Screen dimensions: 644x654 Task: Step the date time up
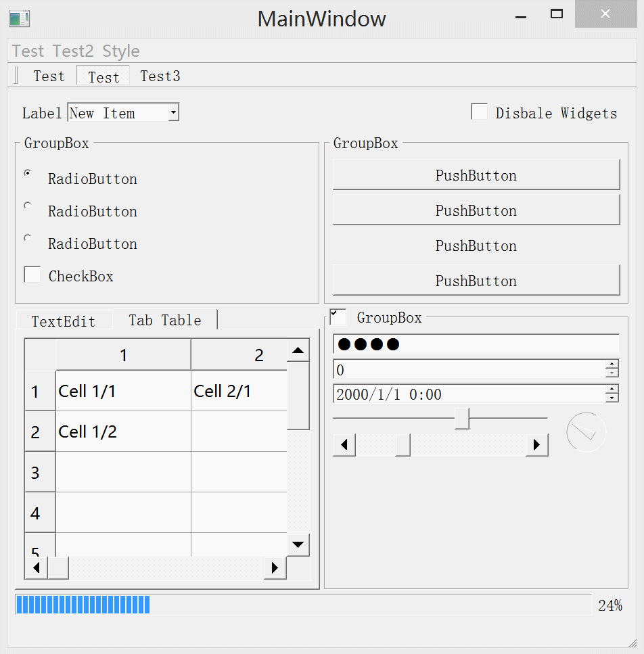pos(612,389)
